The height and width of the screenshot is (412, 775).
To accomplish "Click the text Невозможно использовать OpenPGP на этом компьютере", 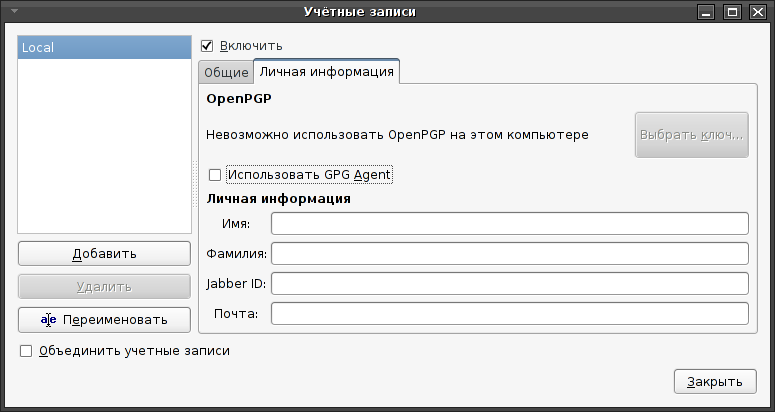I will 397,135.
